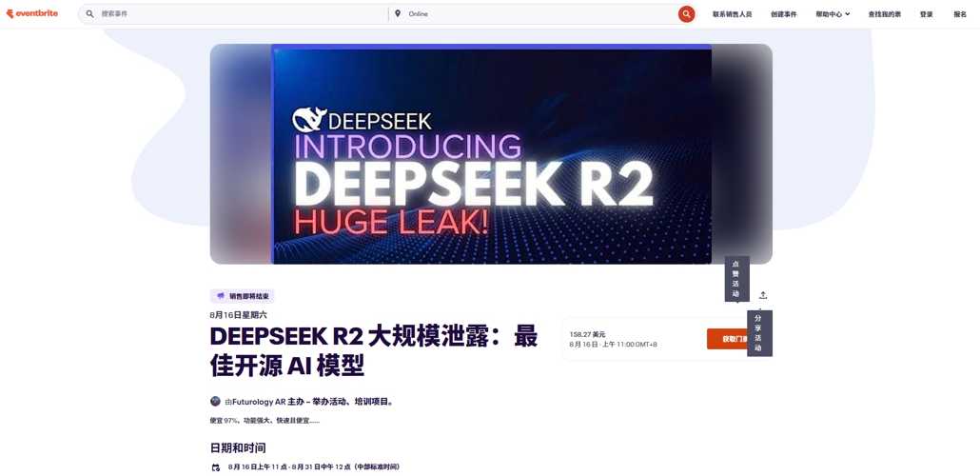Click the 报名 link

pyautogui.click(x=960, y=13)
